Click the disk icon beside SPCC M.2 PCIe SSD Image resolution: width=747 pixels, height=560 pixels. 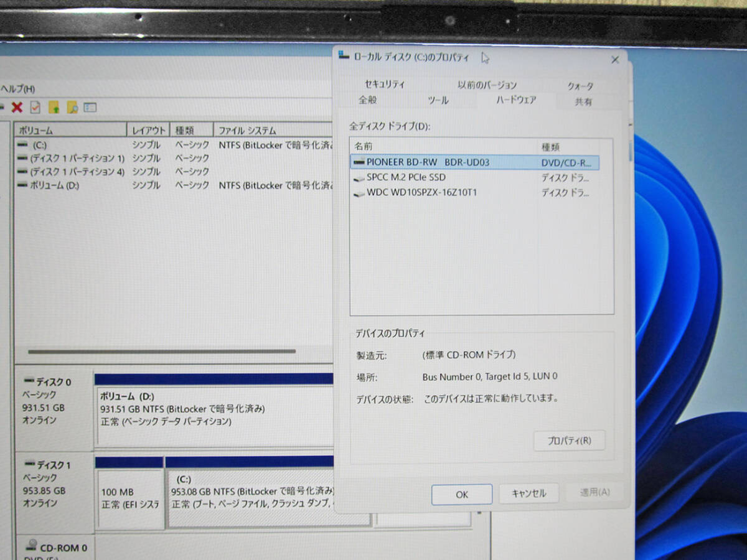(359, 178)
